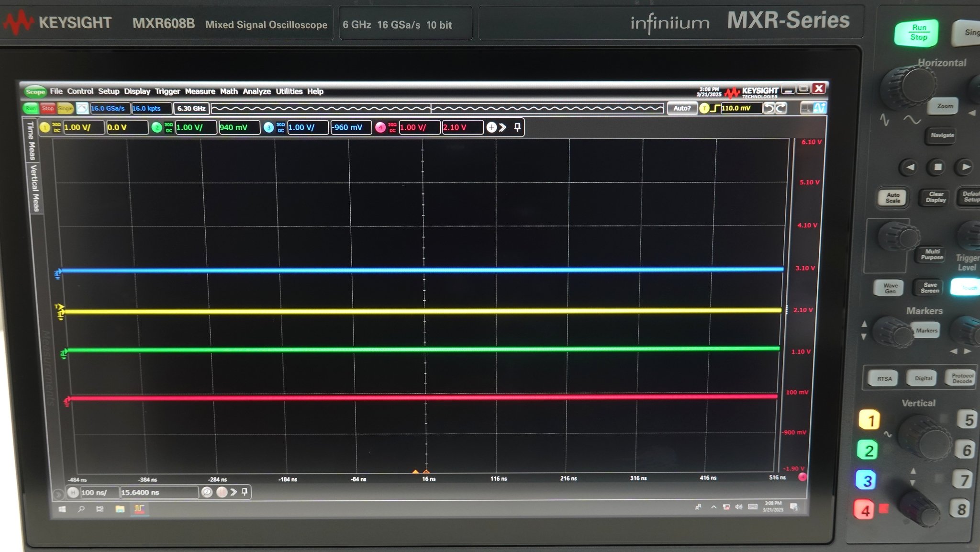Viewport: 980px width, 552px height.
Task: Click the plus add channel icon
Action: 491,127
